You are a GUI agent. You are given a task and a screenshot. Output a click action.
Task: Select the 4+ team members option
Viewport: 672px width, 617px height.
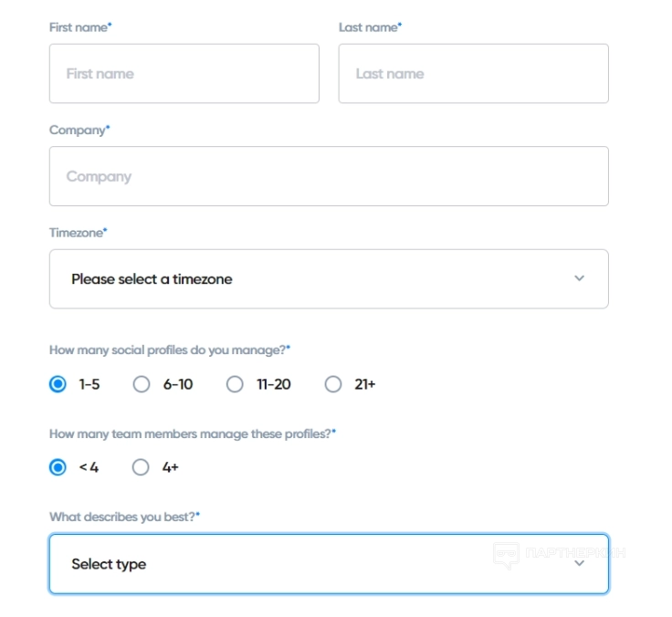(x=141, y=467)
